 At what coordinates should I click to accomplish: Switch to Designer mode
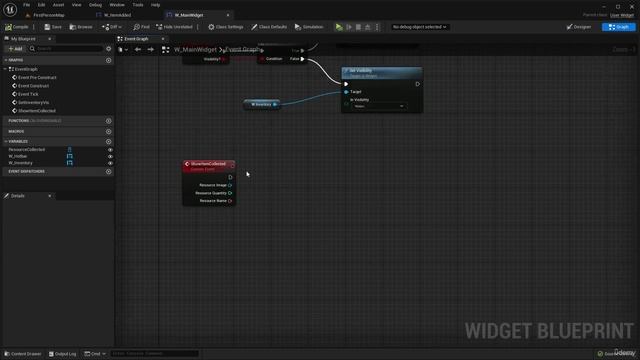[579, 27]
